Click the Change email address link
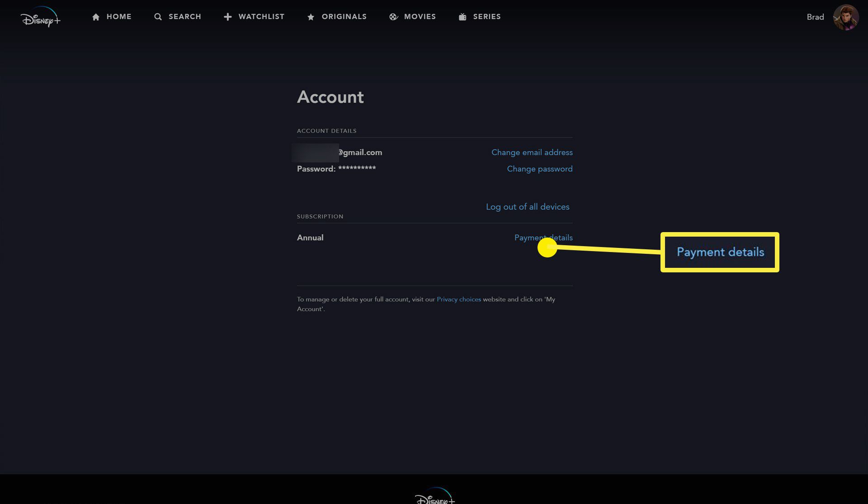This screenshot has width=868, height=504. [x=532, y=152]
